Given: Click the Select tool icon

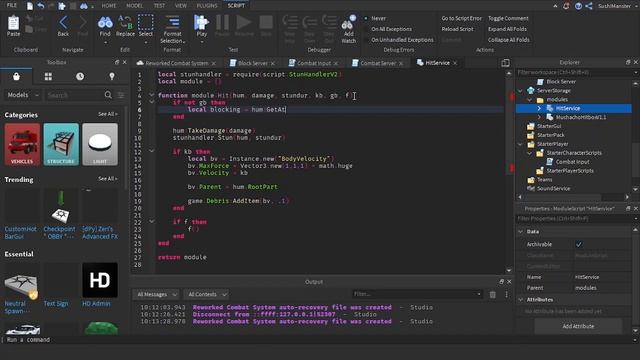Looking at the screenshot, I should click(x=145, y=22).
